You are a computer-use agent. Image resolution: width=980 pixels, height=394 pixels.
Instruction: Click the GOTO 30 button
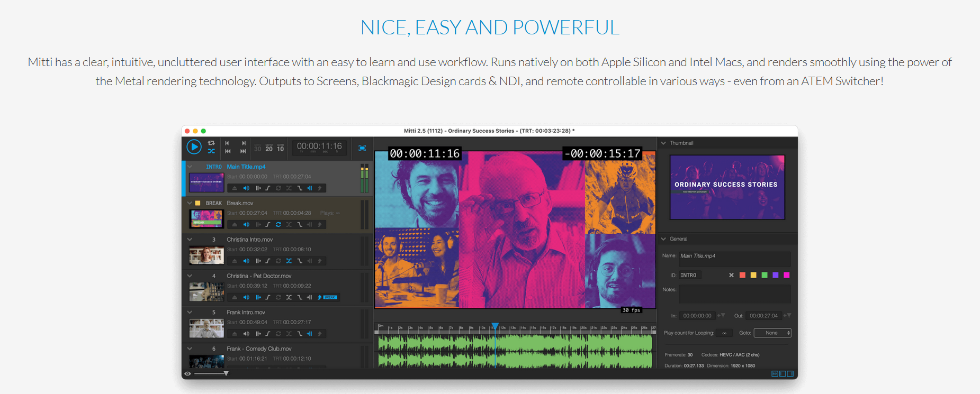pos(258,148)
